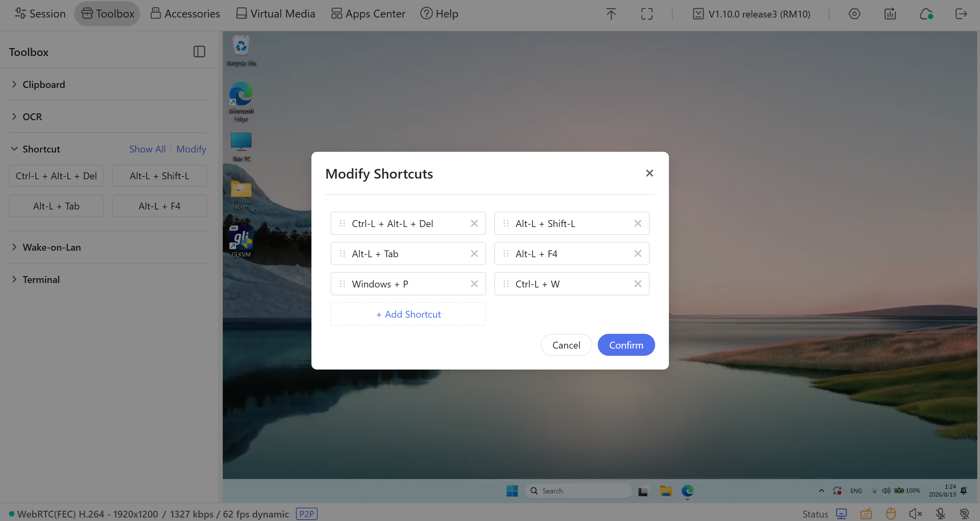Viewport: 980px width, 521px height.
Task: Click the hide-toolbar up arrow icon
Action: 611,14
